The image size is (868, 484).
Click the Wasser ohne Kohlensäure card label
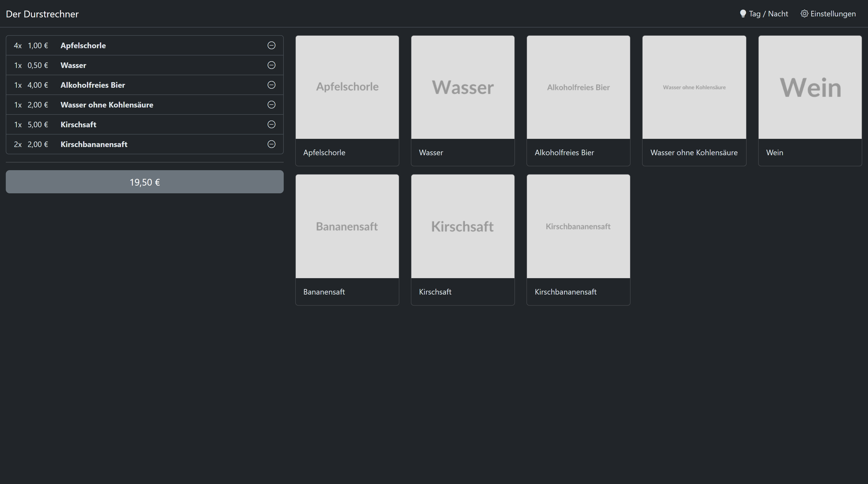(x=693, y=153)
